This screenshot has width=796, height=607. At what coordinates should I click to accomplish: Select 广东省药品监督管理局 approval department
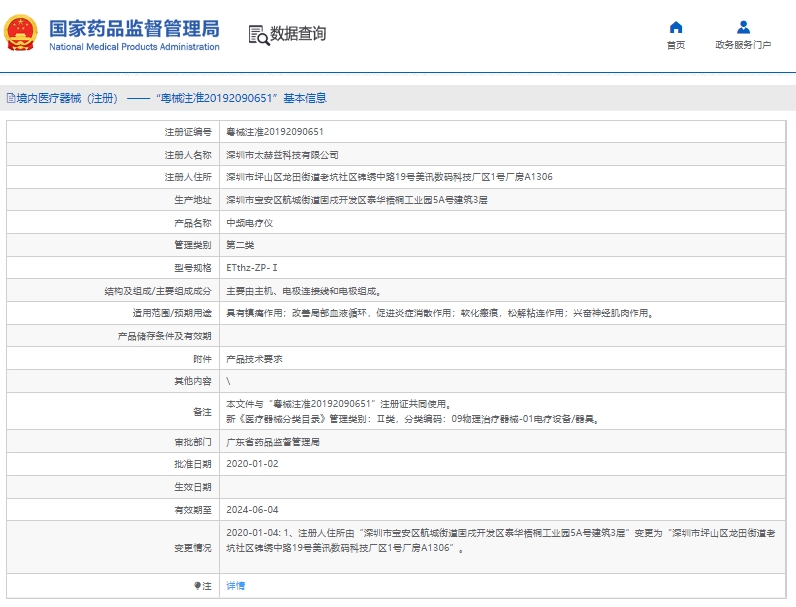273,442
